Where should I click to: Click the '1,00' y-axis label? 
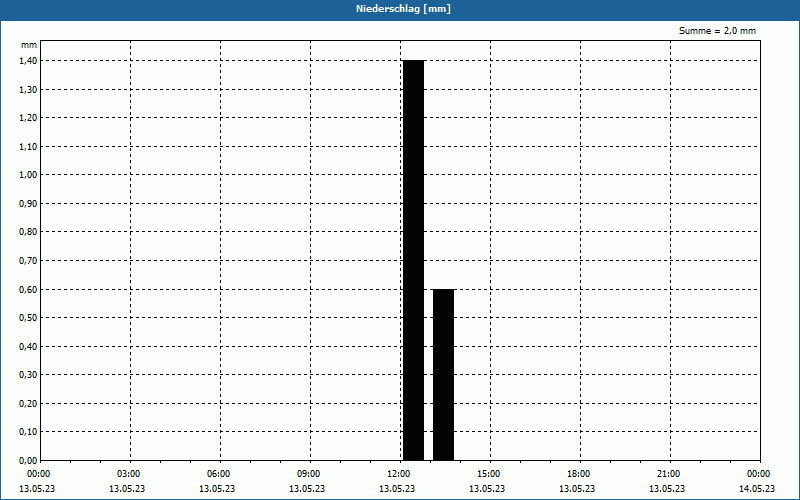coord(28,175)
